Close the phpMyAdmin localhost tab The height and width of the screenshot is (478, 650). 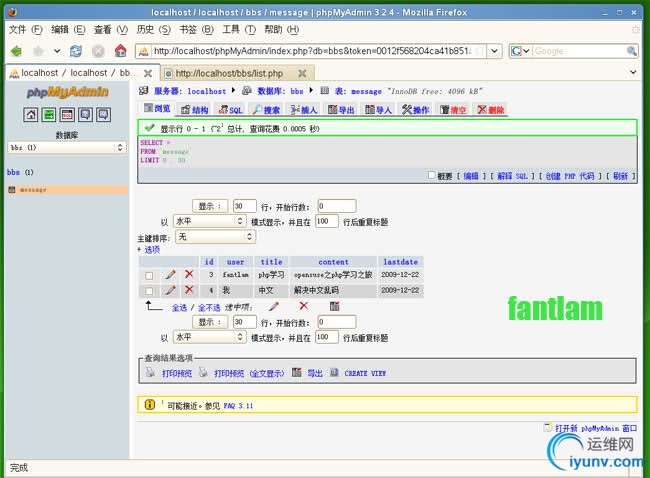point(148,73)
